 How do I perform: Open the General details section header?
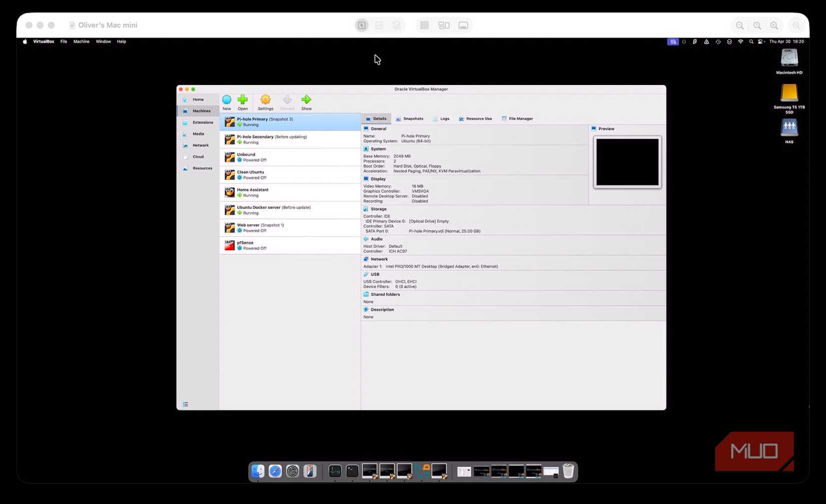(x=375, y=129)
